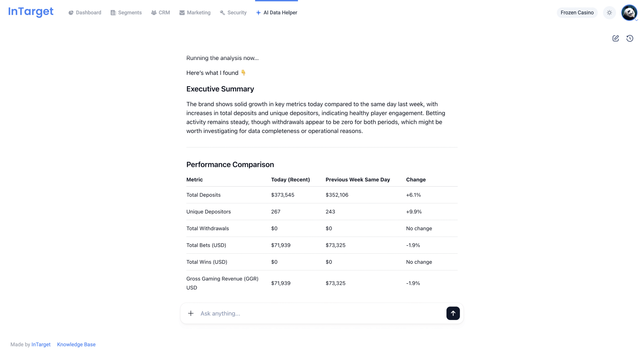Click the AI Data Helper sparkle icon
This screenshot has width=644, height=358.
point(258,13)
